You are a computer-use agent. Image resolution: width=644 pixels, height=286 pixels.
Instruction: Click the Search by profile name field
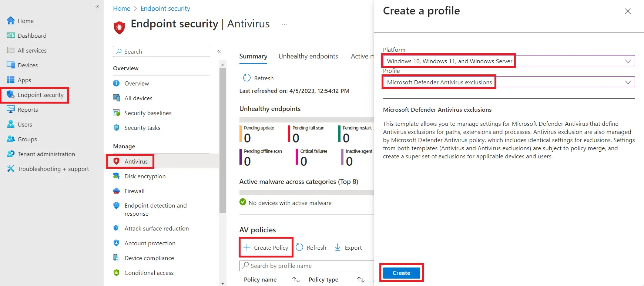point(307,266)
